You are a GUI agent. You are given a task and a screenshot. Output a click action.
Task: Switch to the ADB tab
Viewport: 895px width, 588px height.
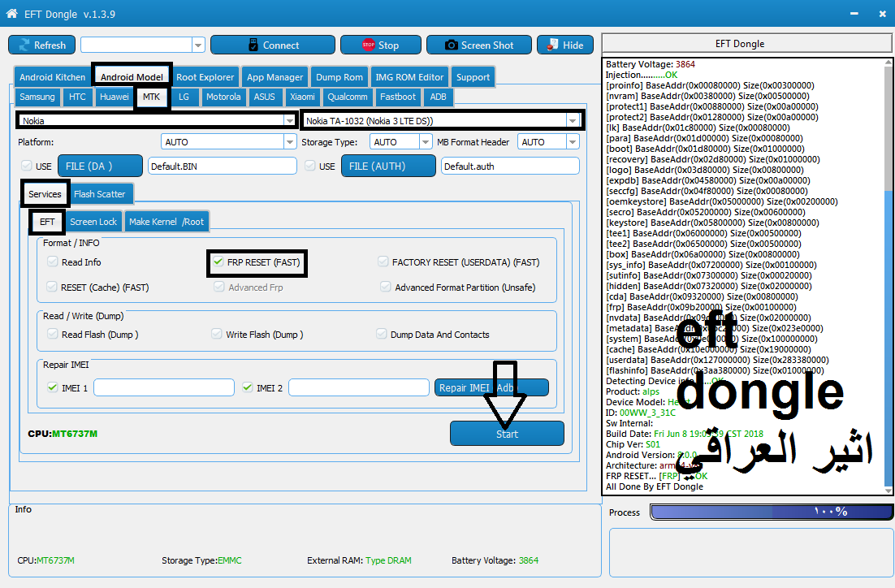[x=438, y=97]
